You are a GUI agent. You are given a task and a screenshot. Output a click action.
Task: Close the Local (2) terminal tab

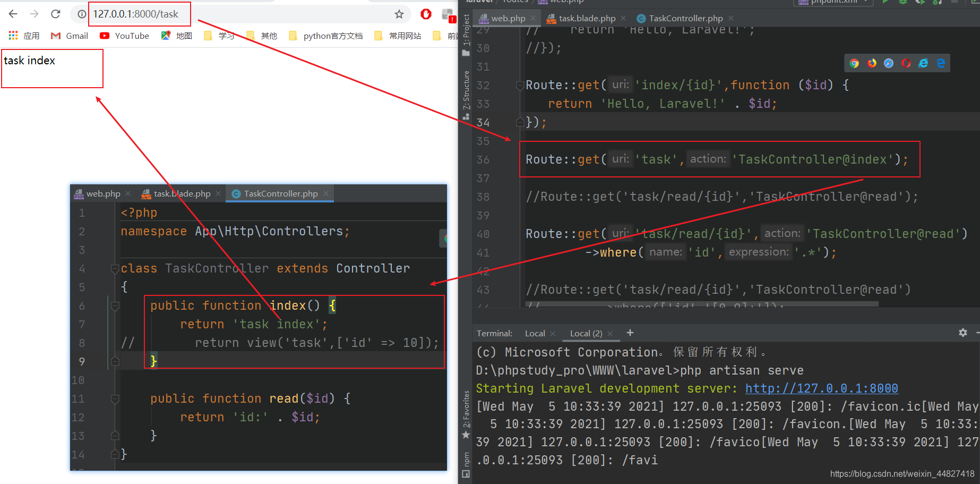610,333
